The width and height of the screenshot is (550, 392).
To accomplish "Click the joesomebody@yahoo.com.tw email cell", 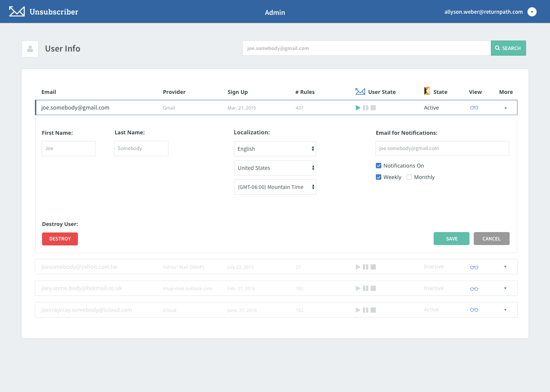I will tap(79, 267).
